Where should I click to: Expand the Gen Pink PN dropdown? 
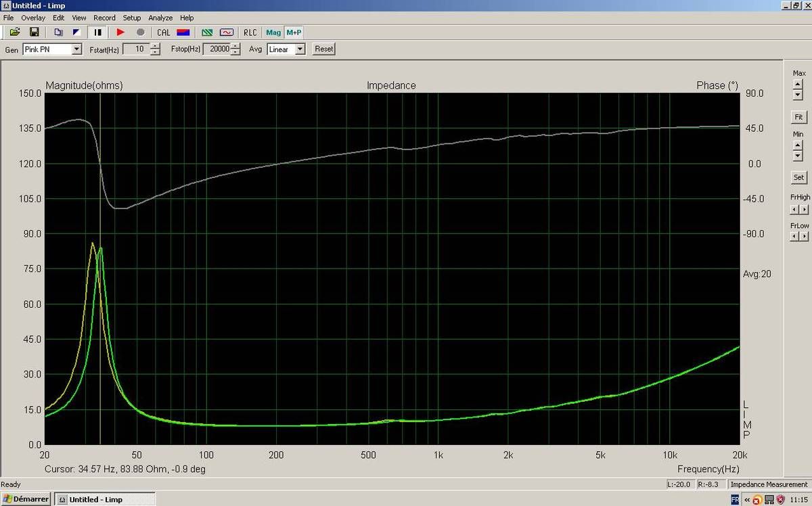pyautogui.click(x=76, y=49)
